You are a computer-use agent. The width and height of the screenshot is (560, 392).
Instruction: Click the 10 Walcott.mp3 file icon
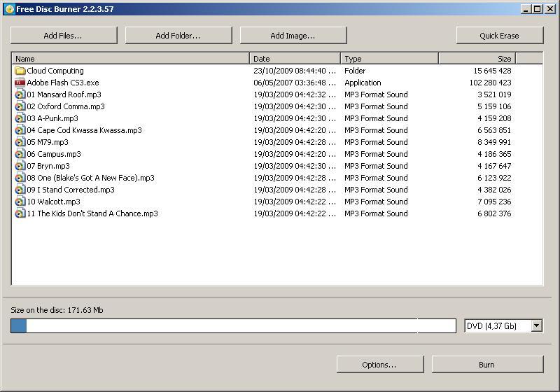tap(20, 202)
